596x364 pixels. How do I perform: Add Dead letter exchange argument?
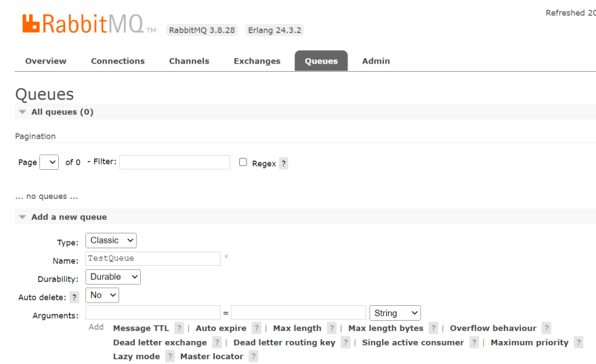pos(160,343)
